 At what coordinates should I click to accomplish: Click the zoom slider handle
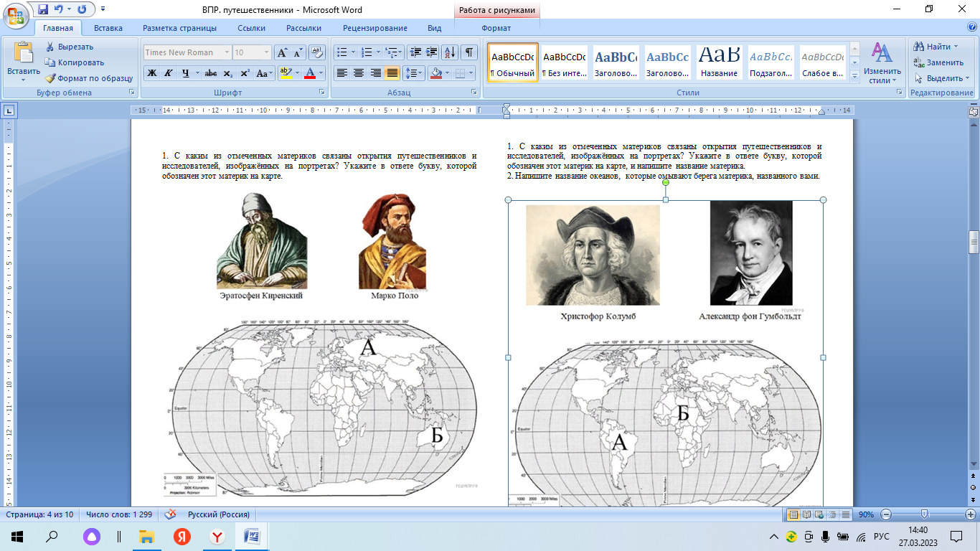tap(925, 514)
